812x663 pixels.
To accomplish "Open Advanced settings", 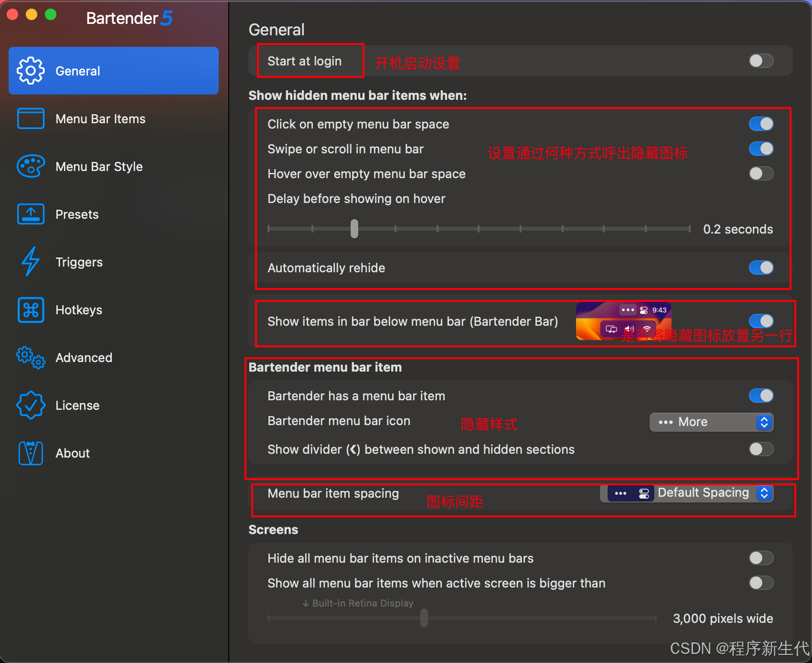I will click(114, 357).
